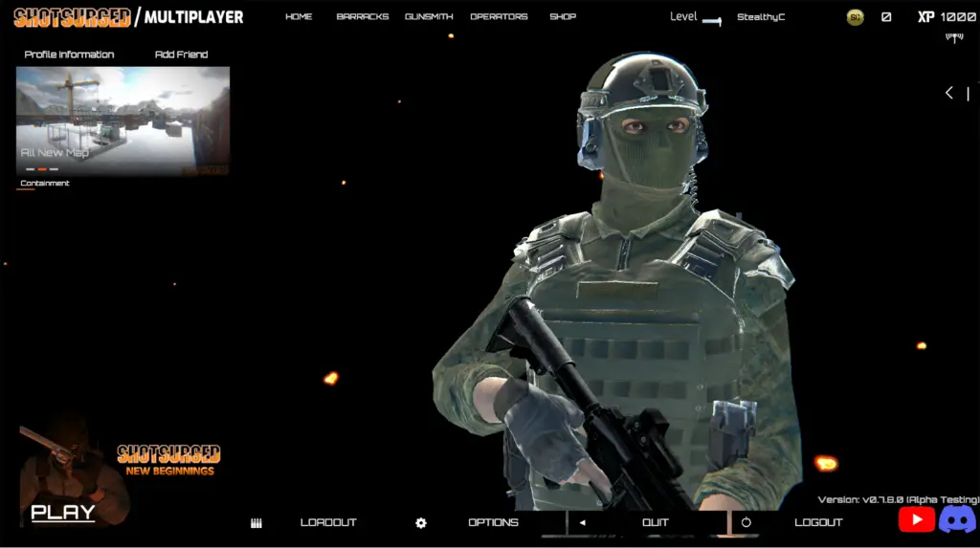This screenshot has height=548, width=980.
Task: Select the second news slide indicator
Action: tap(42, 169)
